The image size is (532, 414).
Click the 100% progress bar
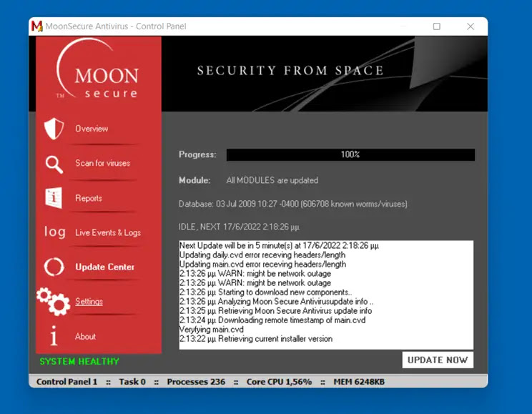click(350, 154)
